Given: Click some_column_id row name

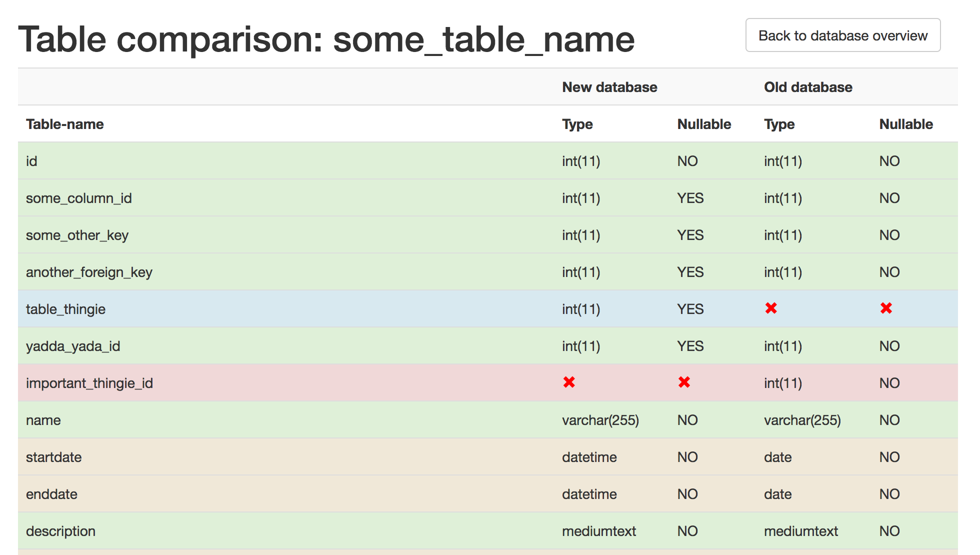Looking at the screenshot, I should pos(78,198).
